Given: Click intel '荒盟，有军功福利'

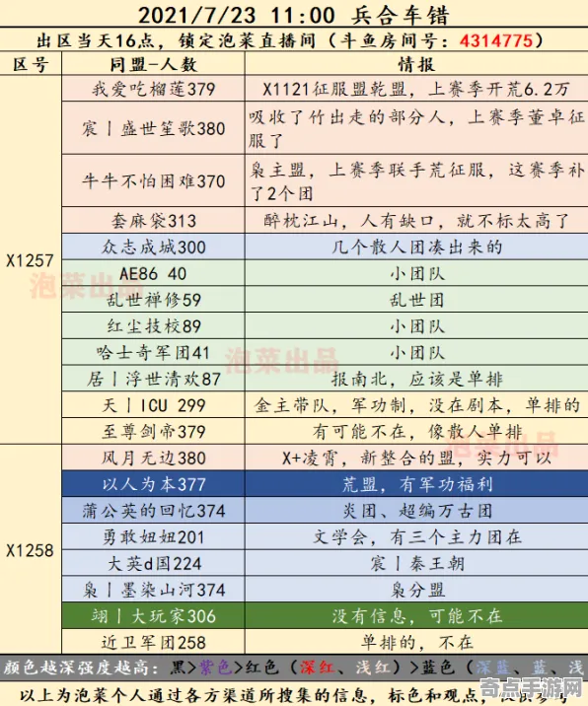Looking at the screenshot, I should click(x=416, y=484).
